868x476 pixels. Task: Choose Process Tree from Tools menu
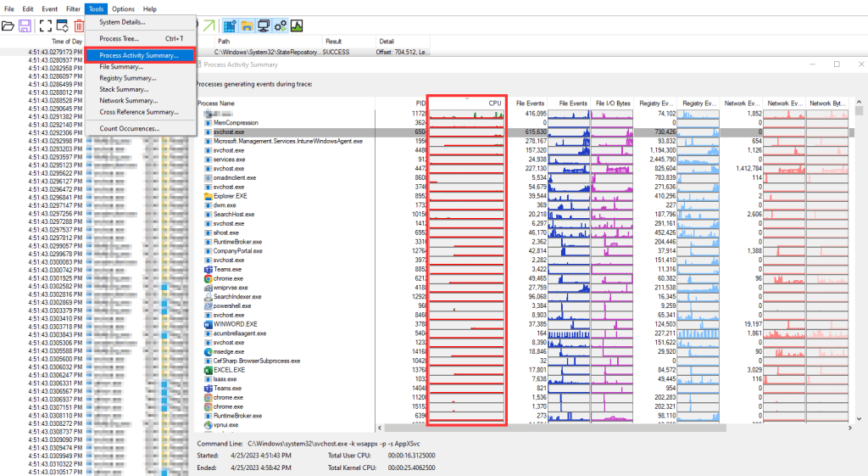pyautogui.click(x=119, y=38)
